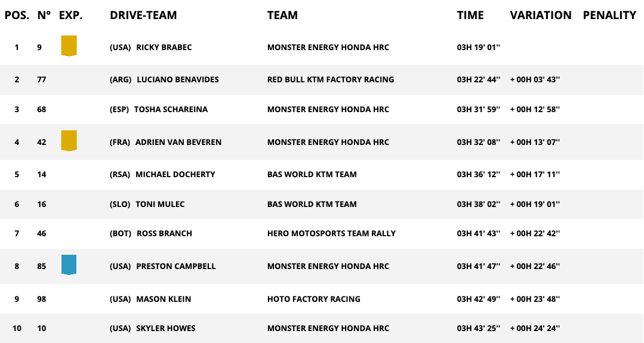Click Hero Motosports Team Rally
This screenshot has width=644, height=343.
tap(331, 233)
